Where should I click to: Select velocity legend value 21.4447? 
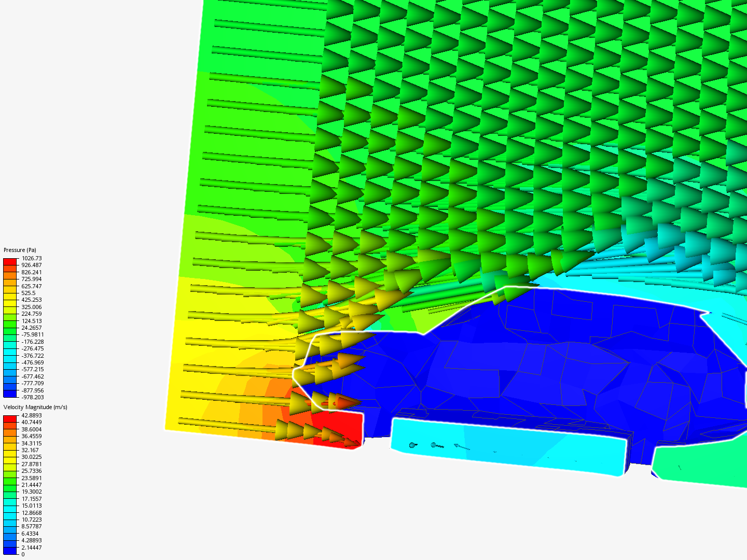(x=32, y=485)
